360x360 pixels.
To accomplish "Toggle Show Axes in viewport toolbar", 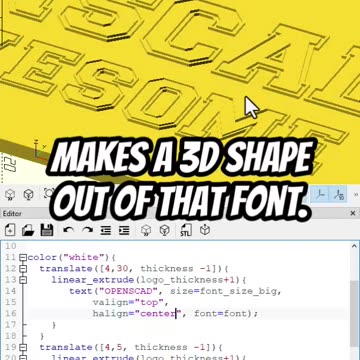I will (x=320, y=194).
